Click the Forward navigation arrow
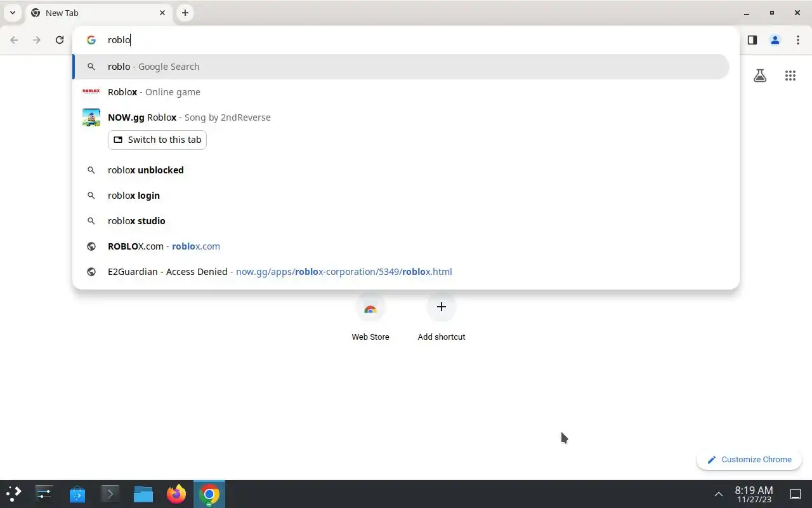 37,40
